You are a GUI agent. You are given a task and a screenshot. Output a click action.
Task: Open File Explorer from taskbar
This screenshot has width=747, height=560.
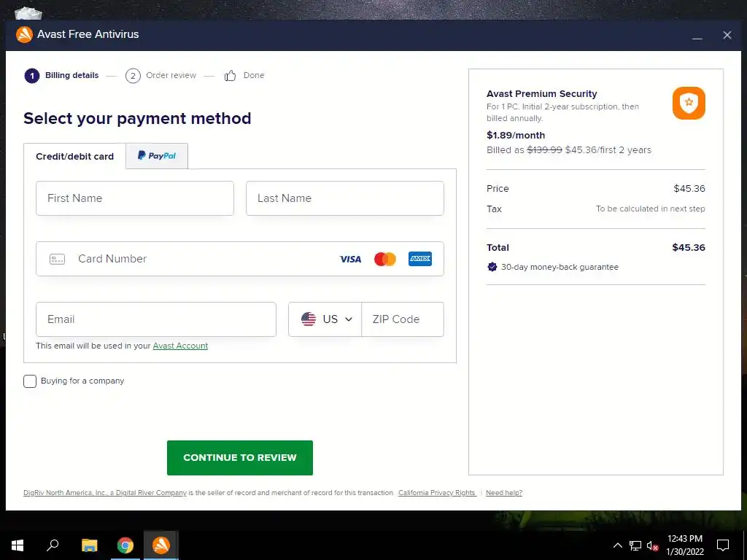(89, 545)
